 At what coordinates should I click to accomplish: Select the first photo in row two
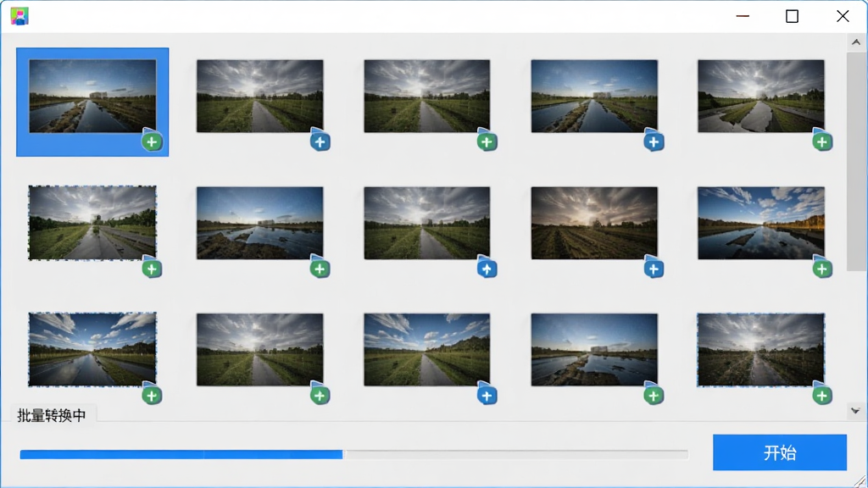[x=92, y=223]
